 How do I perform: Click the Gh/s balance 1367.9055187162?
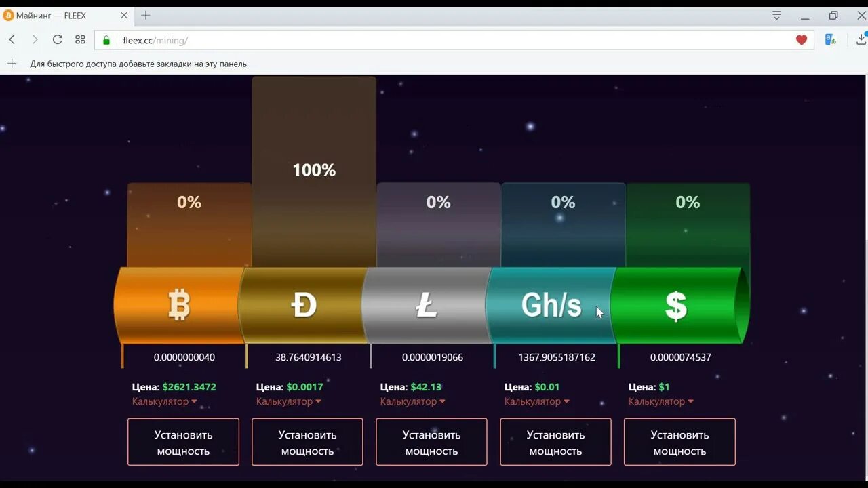click(x=557, y=357)
